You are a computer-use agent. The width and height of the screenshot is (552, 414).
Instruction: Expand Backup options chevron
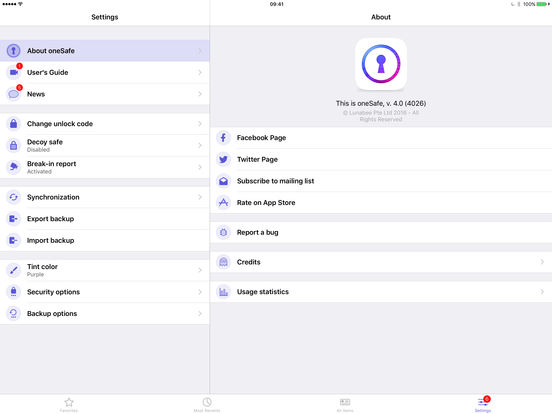[200, 314]
